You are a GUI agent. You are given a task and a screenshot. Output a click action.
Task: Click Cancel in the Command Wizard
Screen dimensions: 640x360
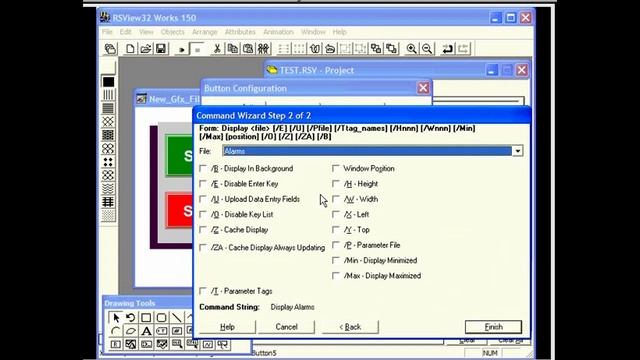[286, 327]
